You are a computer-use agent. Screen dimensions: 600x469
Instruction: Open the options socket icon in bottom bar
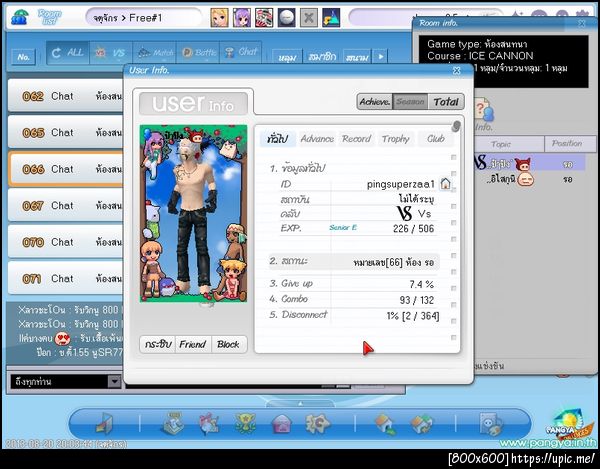(491, 424)
